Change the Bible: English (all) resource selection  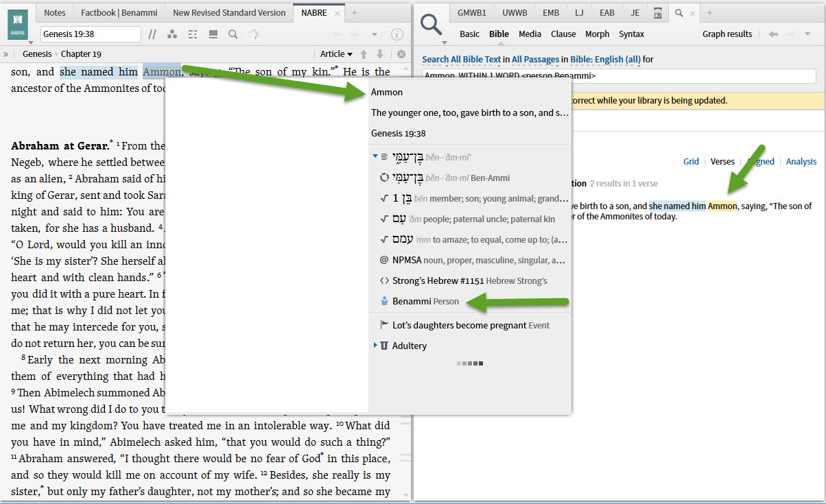click(x=605, y=60)
